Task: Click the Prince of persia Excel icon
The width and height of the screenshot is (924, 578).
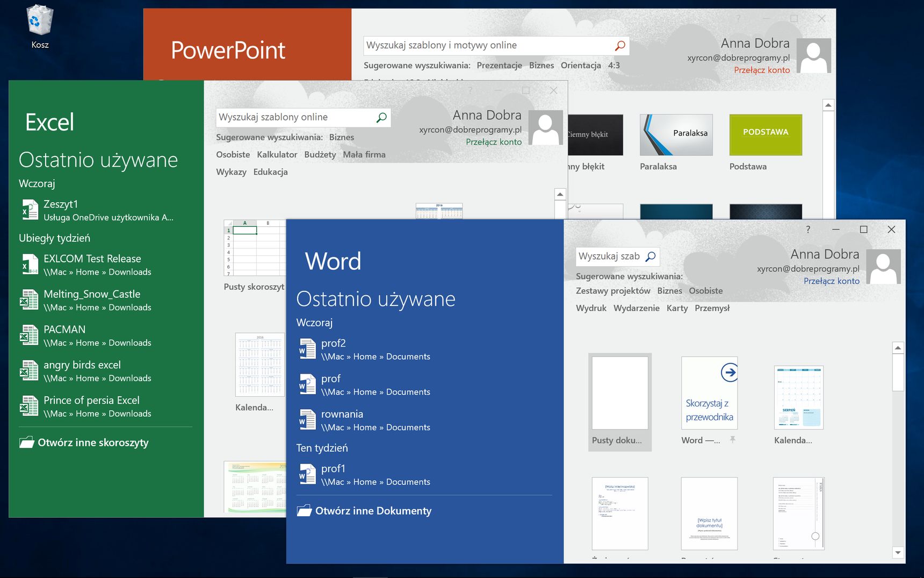Action: tap(29, 406)
